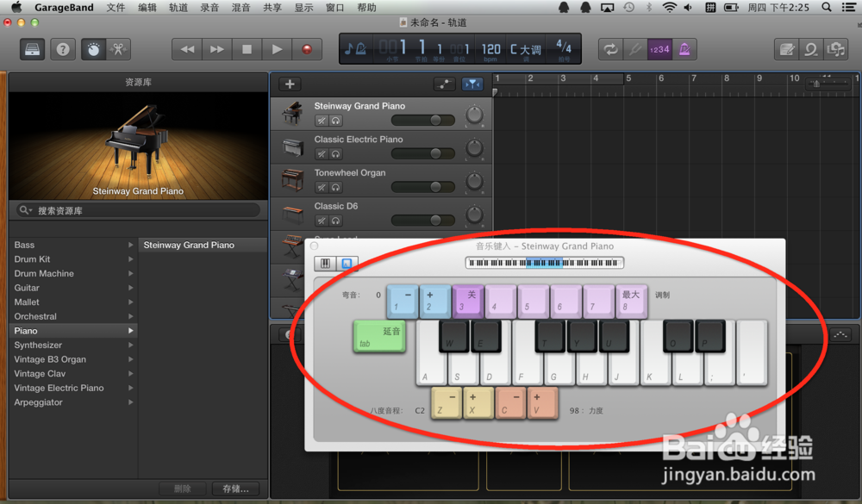Click the library search field
Viewport: 862px width, 504px height.
137,210
